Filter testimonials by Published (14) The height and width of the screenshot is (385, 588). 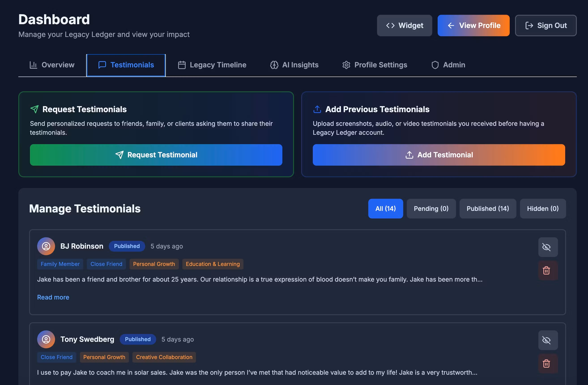[x=488, y=209]
